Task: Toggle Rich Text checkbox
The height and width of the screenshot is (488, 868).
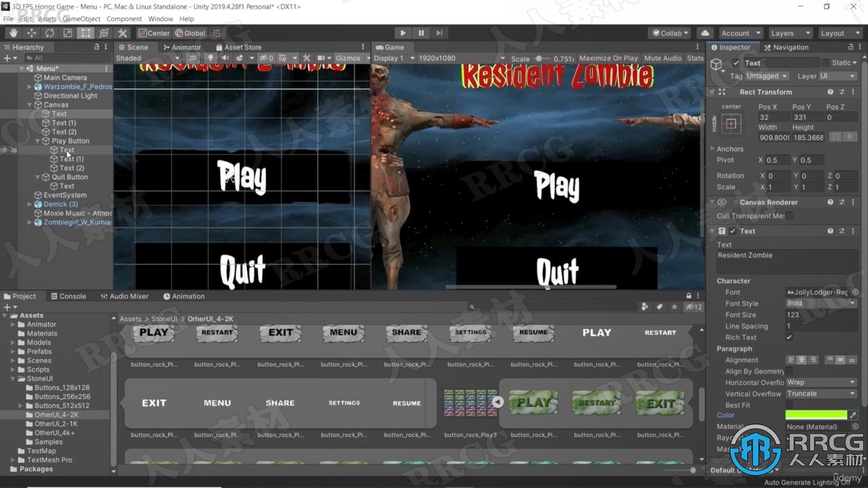Action: click(789, 338)
